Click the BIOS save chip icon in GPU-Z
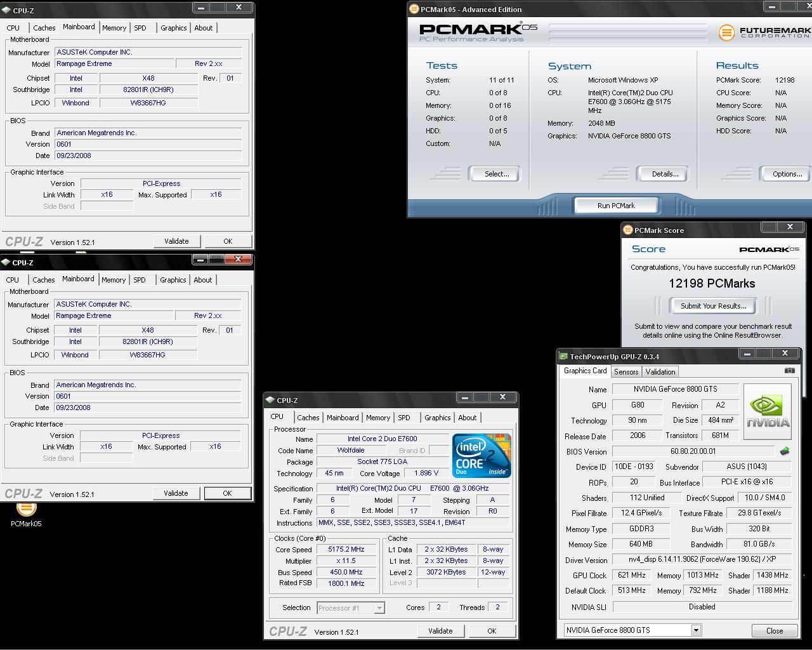 pyautogui.click(x=785, y=451)
